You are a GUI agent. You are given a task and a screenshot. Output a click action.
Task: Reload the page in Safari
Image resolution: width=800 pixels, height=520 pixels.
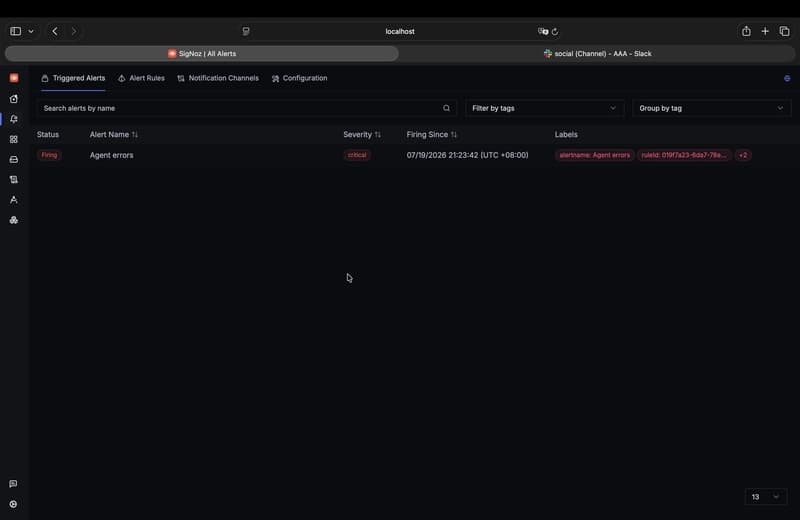pos(555,32)
